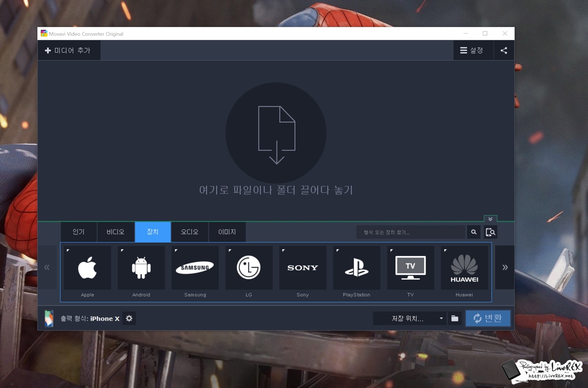Switch to the 비디오 tab
The image size is (588, 388).
coord(116,232)
